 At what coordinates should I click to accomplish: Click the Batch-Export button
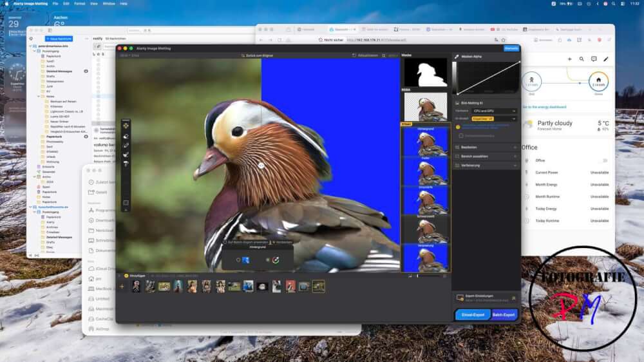click(x=504, y=315)
